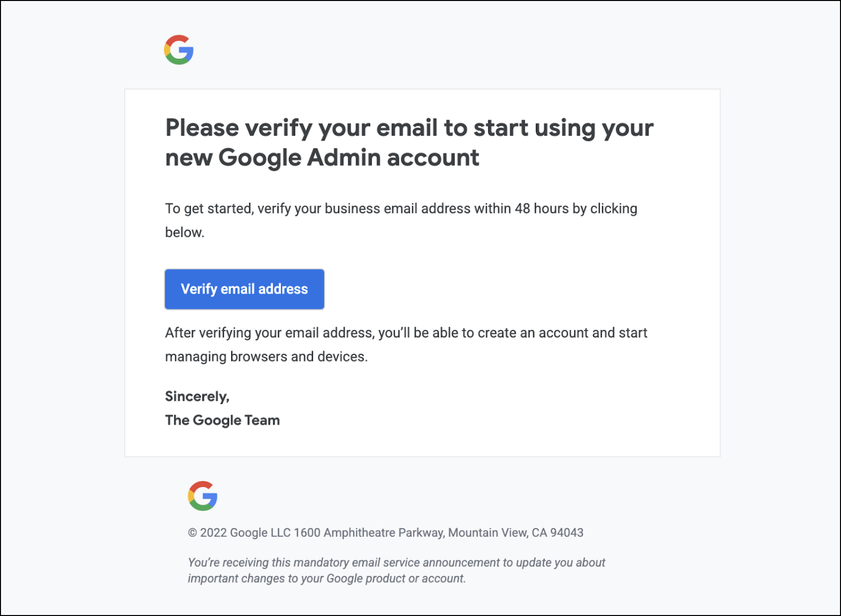Click "Mountain View, CA 94043" in the footer

[x=515, y=533]
